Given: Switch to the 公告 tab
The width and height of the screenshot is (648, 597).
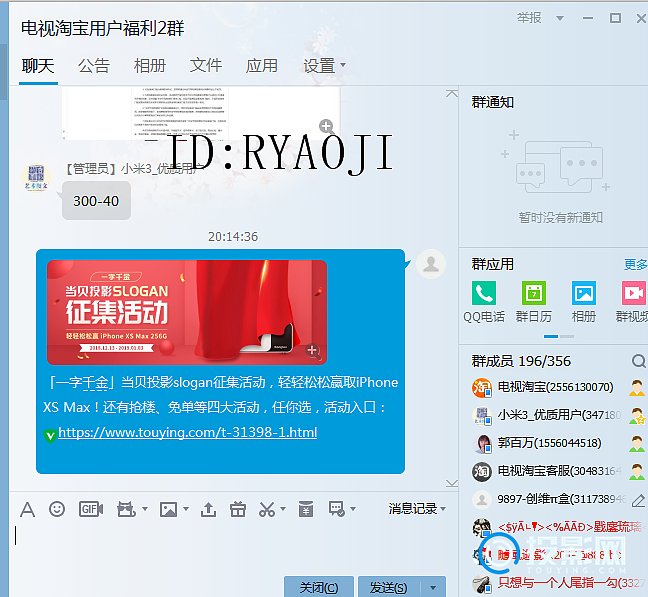Looking at the screenshot, I should [94, 66].
